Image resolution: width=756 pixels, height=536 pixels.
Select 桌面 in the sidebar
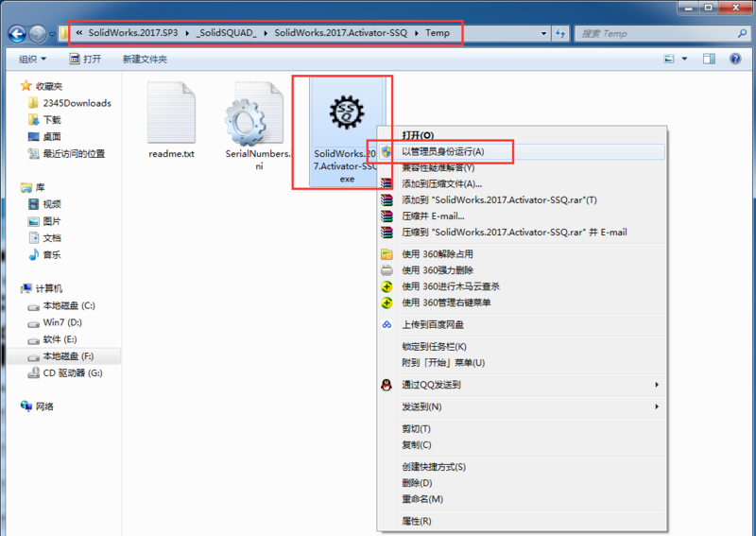44,136
